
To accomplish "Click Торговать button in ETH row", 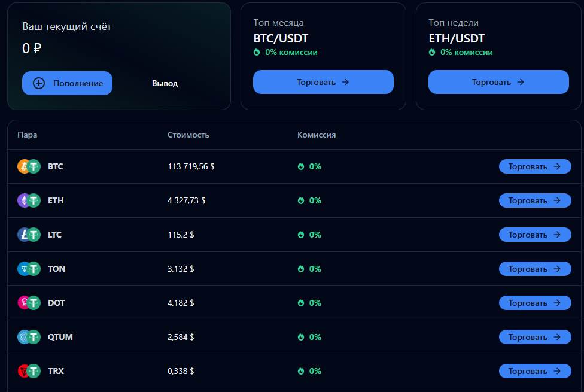I will pos(535,200).
